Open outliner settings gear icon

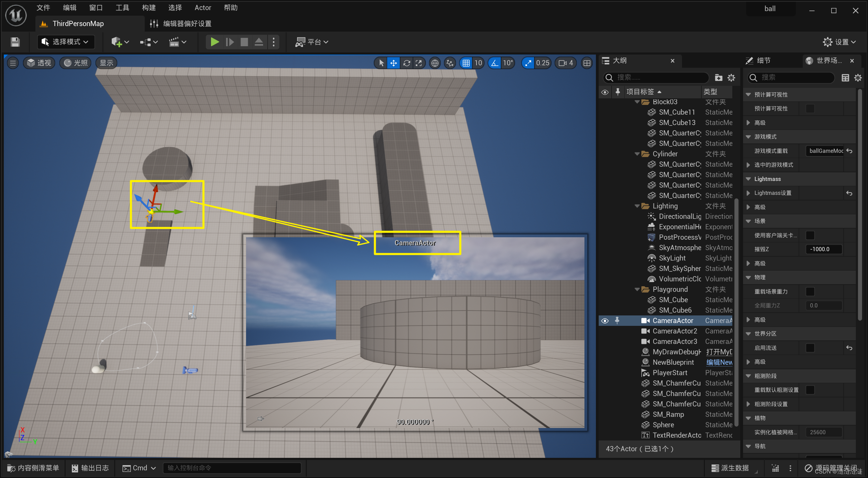[731, 77]
